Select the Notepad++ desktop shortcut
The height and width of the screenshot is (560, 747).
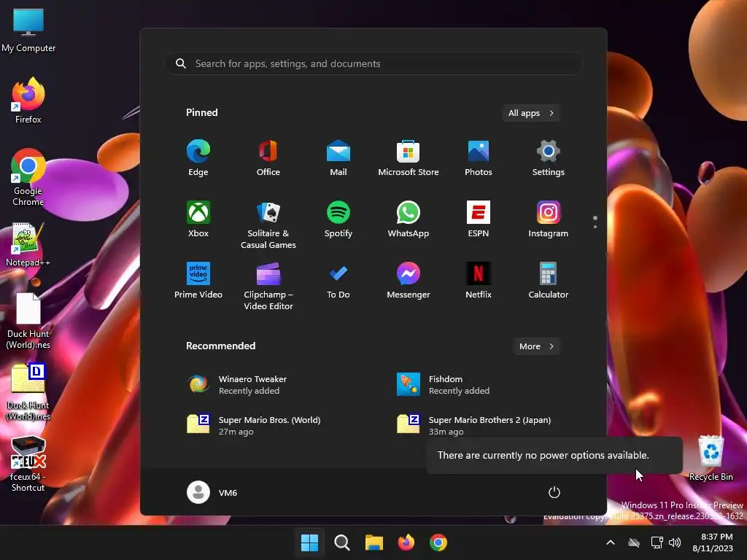(x=28, y=244)
